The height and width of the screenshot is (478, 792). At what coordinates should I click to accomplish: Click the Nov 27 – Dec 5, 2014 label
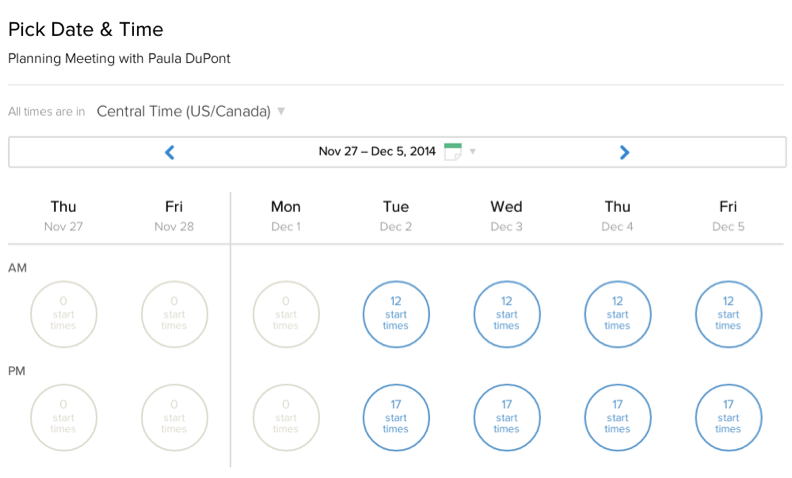point(377,151)
